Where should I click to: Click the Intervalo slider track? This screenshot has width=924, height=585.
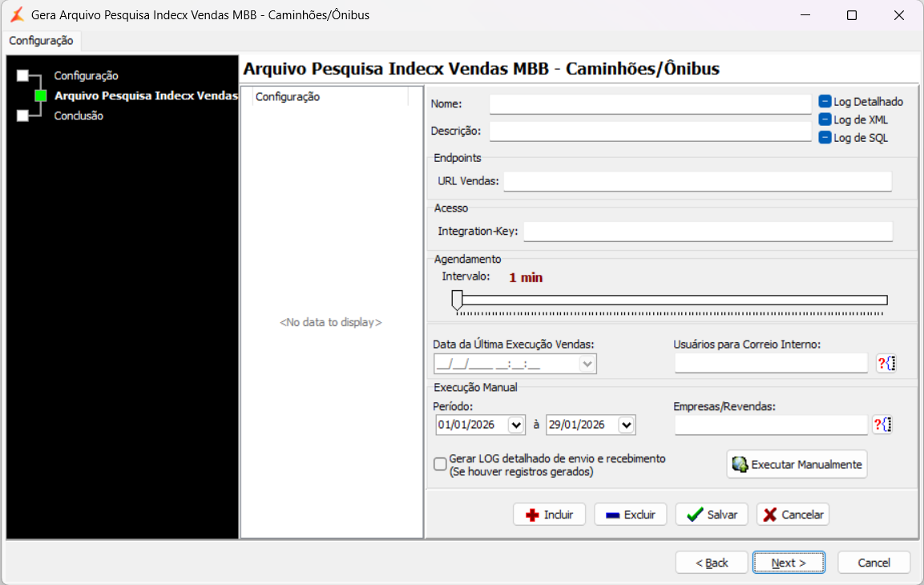pos(672,301)
